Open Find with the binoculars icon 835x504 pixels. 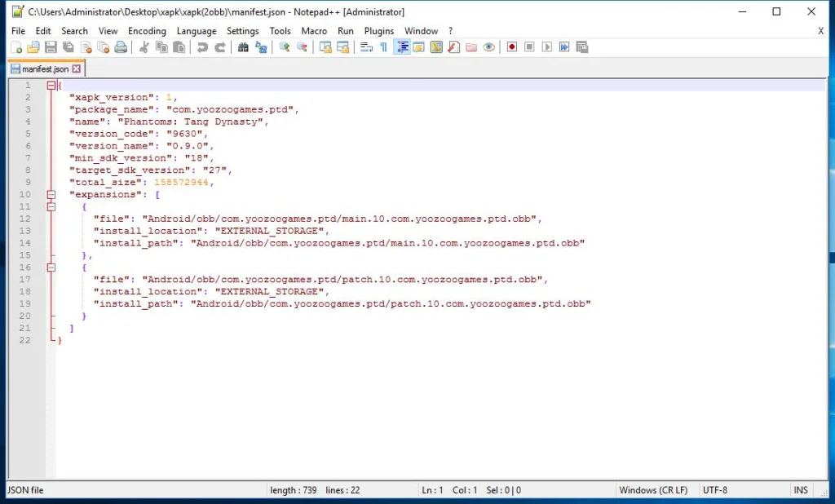tap(243, 47)
